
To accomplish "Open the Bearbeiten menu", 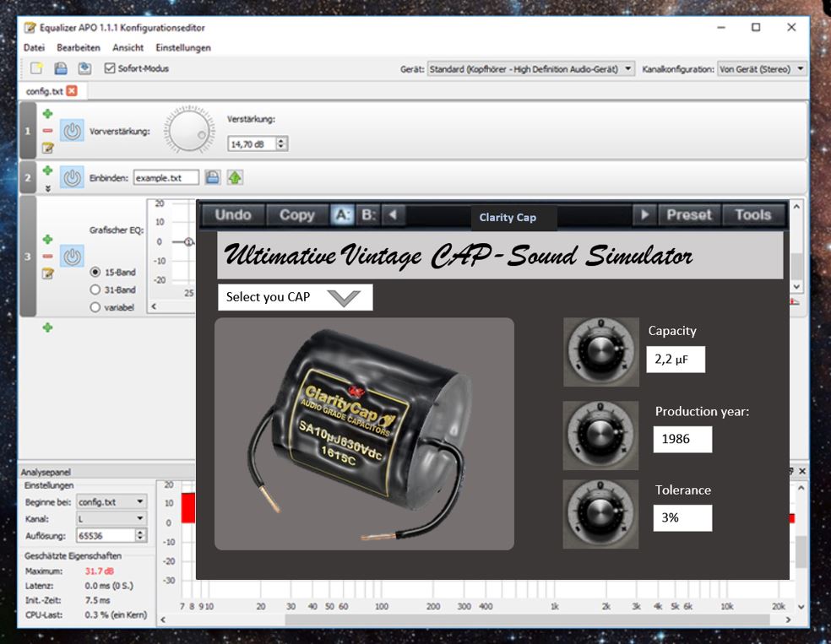I will click(x=79, y=48).
